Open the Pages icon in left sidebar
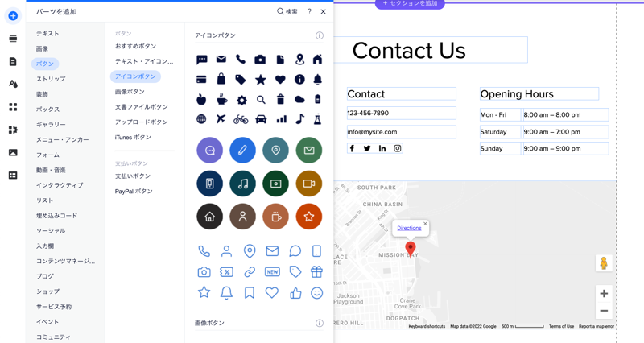 click(x=13, y=62)
